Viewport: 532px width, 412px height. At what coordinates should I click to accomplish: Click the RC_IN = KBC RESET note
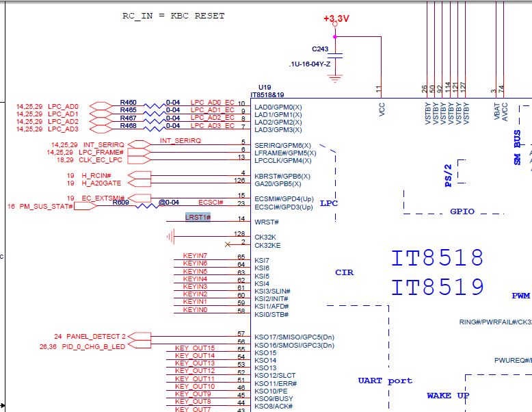coord(174,16)
